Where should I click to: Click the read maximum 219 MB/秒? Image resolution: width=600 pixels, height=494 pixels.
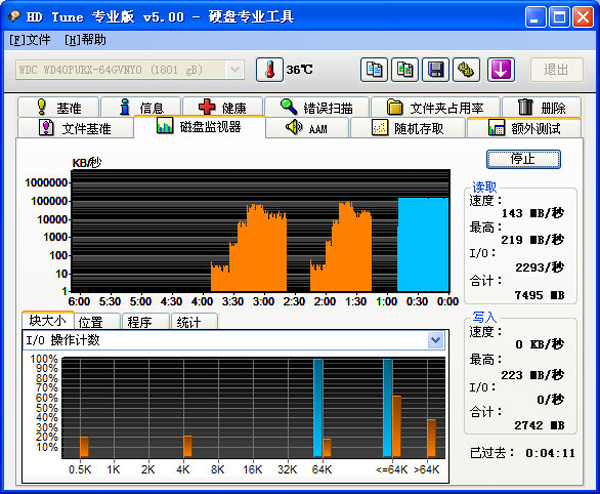pos(533,240)
